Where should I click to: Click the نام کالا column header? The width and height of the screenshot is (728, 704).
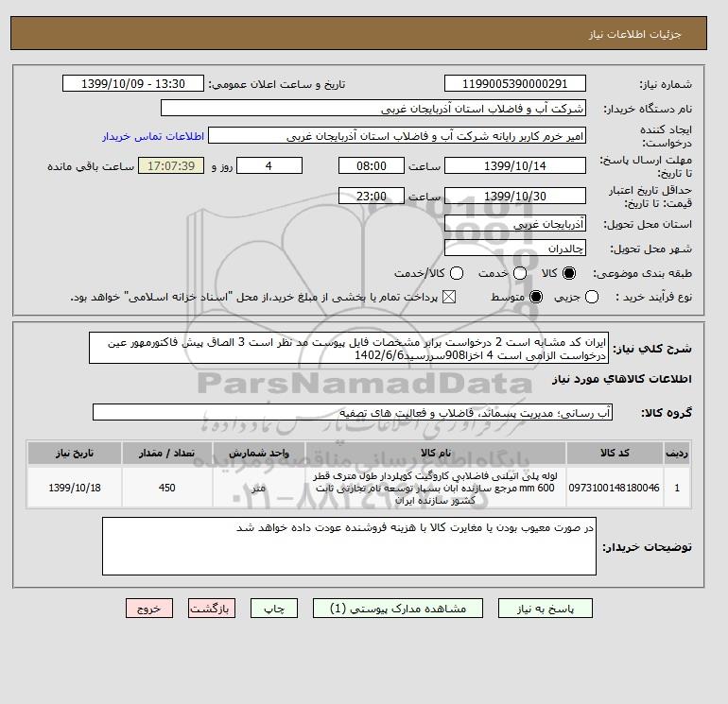pos(436,453)
